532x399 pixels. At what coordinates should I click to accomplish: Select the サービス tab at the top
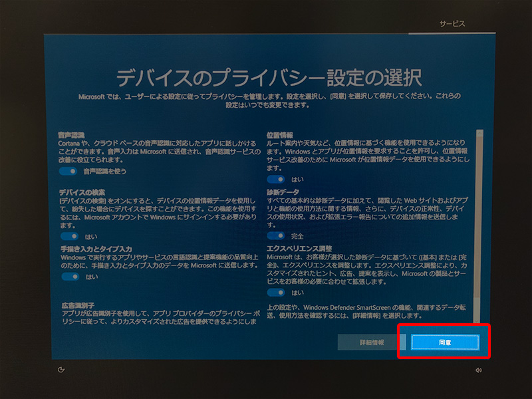[452, 23]
